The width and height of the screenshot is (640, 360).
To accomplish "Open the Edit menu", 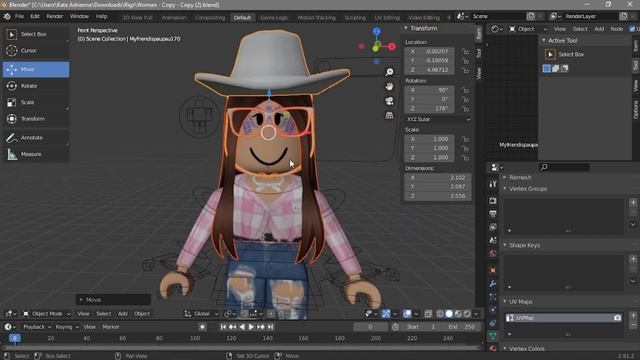I will 35,16.
